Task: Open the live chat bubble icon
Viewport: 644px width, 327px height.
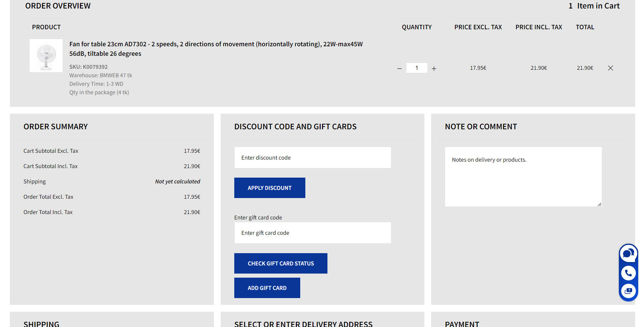Action: point(628,254)
